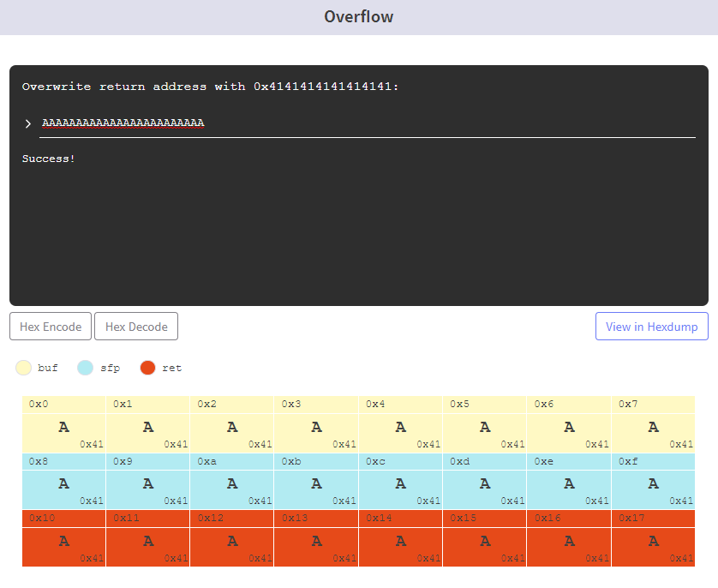Image resolution: width=718 pixels, height=588 pixels.
Task: Click ret cell offset 0x15
Action: [x=485, y=538]
